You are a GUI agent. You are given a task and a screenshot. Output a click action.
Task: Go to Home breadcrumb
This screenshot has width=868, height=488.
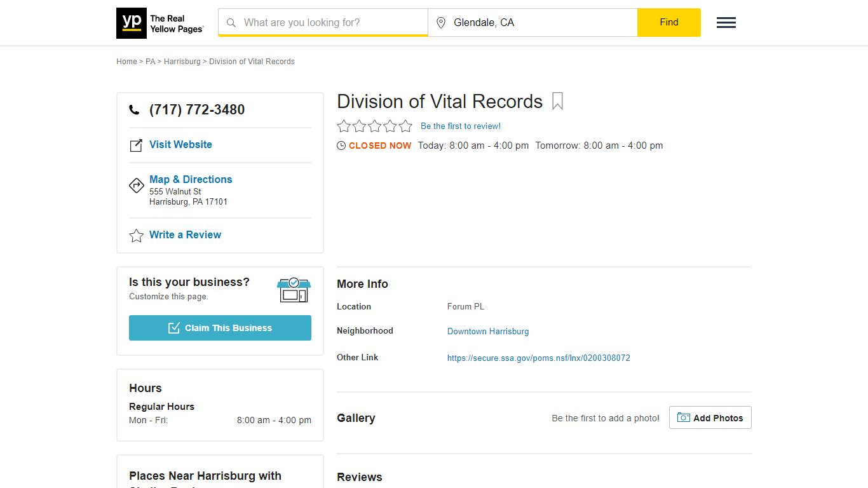click(x=126, y=62)
